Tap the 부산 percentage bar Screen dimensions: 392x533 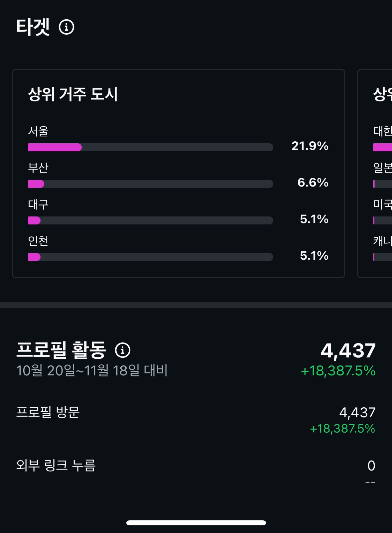point(150,184)
